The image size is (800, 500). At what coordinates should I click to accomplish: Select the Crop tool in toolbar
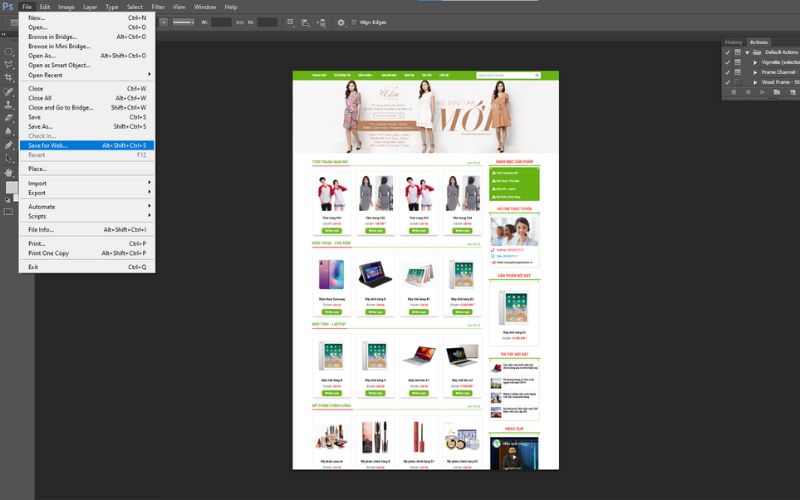9,77
